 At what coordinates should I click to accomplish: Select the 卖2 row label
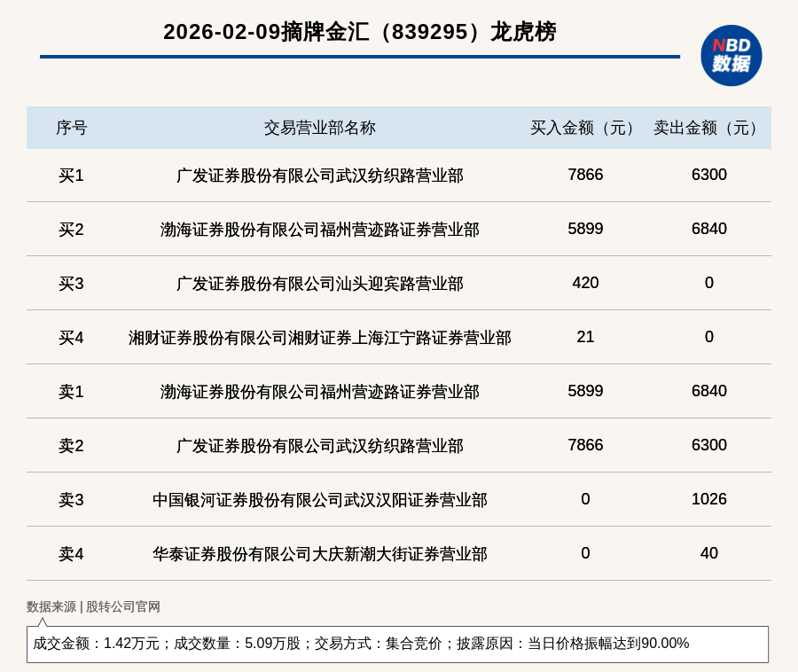coord(71,446)
